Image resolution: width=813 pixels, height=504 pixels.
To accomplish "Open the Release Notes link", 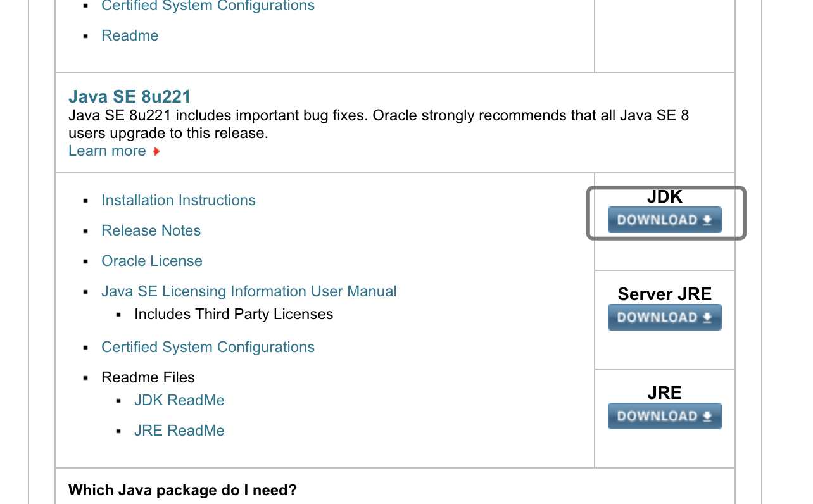I will [x=151, y=230].
